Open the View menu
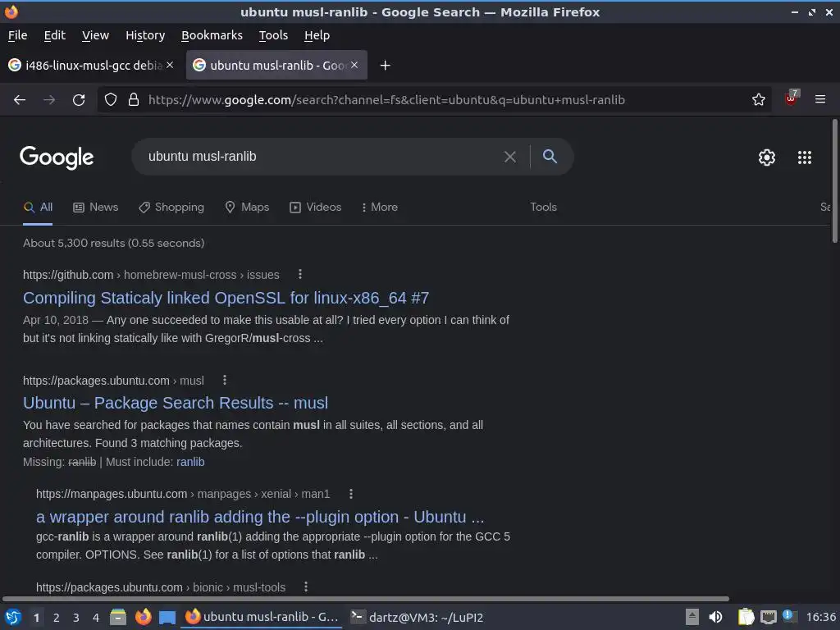The width and height of the screenshot is (840, 630). [x=95, y=35]
